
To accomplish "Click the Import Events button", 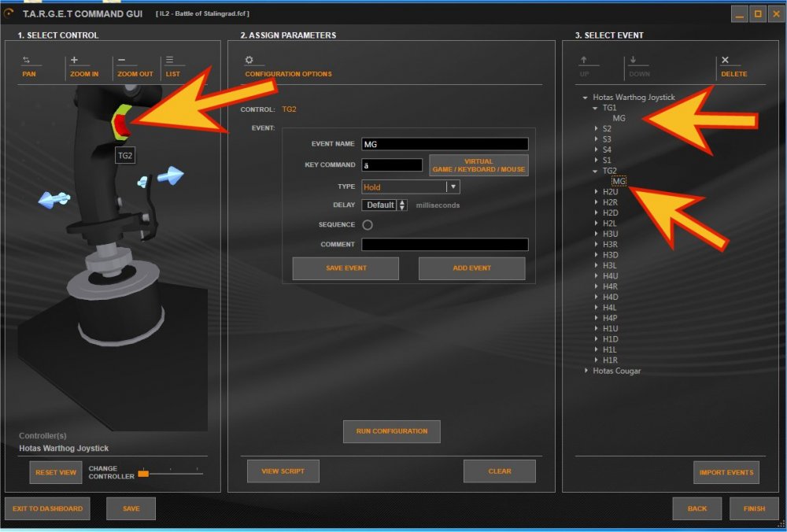I will (x=726, y=472).
